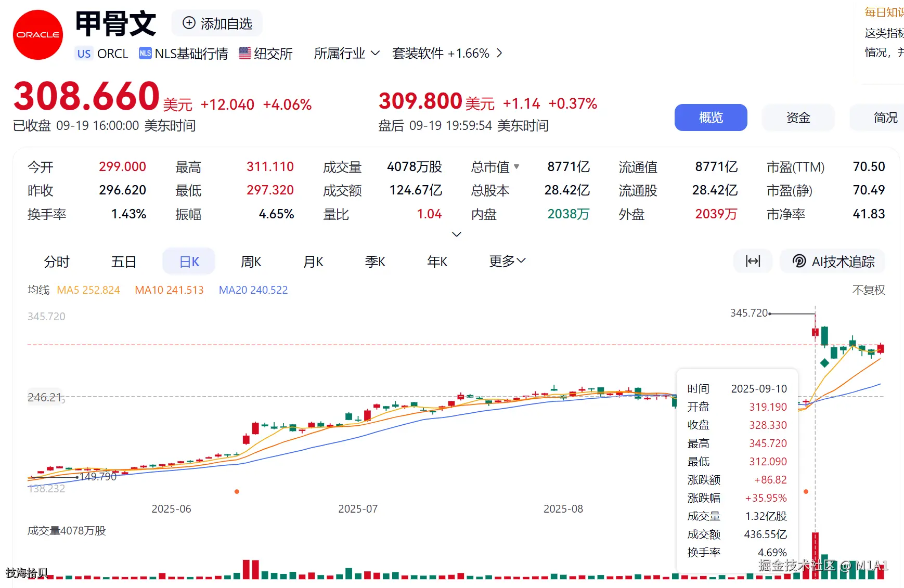Click the right arrow after 套装软件 +1.66%
The image size is (904, 588).
click(x=499, y=53)
